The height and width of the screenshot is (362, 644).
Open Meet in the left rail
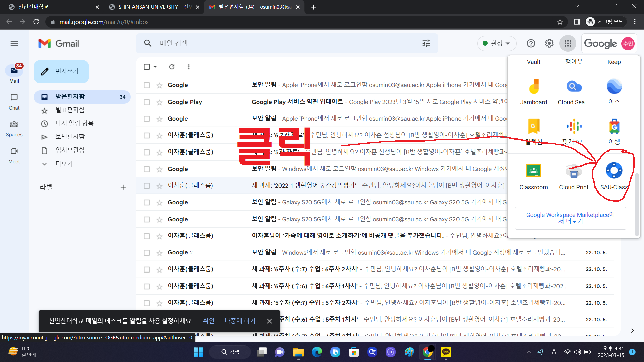point(14,156)
